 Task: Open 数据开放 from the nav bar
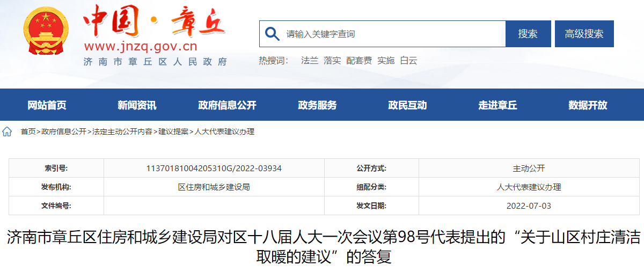coord(588,105)
